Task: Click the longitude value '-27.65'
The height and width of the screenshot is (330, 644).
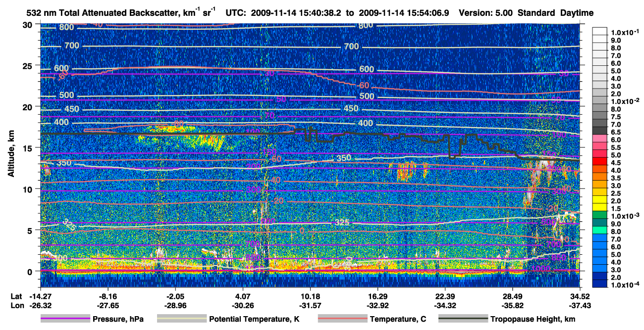Action: coord(107,306)
